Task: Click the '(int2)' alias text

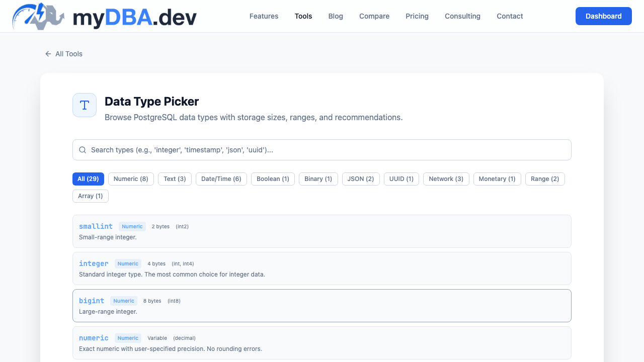Action: click(182, 226)
